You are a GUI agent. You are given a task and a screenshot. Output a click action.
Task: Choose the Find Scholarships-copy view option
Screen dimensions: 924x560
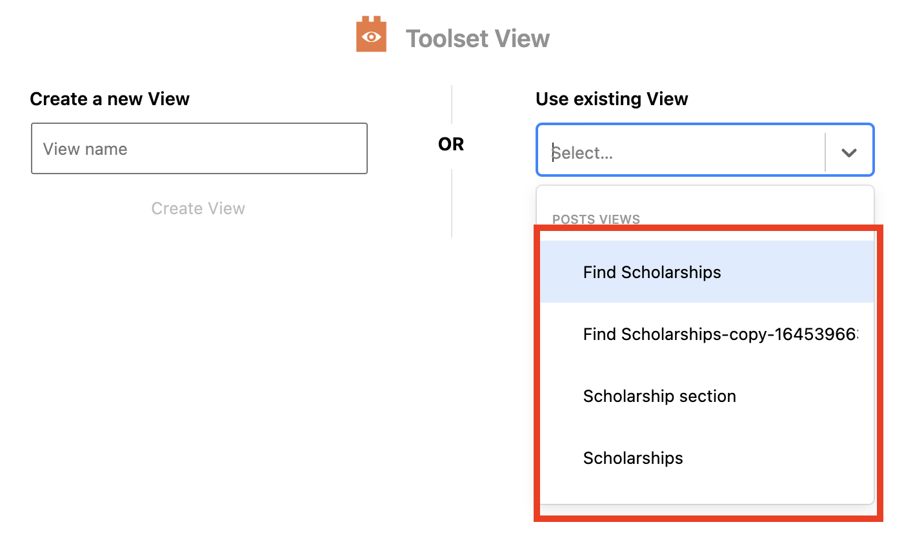(x=707, y=334)
